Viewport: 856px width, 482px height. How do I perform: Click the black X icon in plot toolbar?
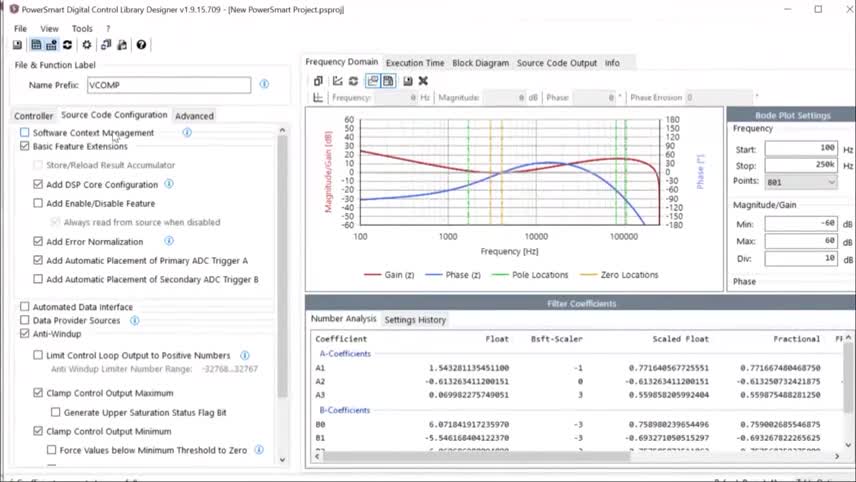(423, 81)
